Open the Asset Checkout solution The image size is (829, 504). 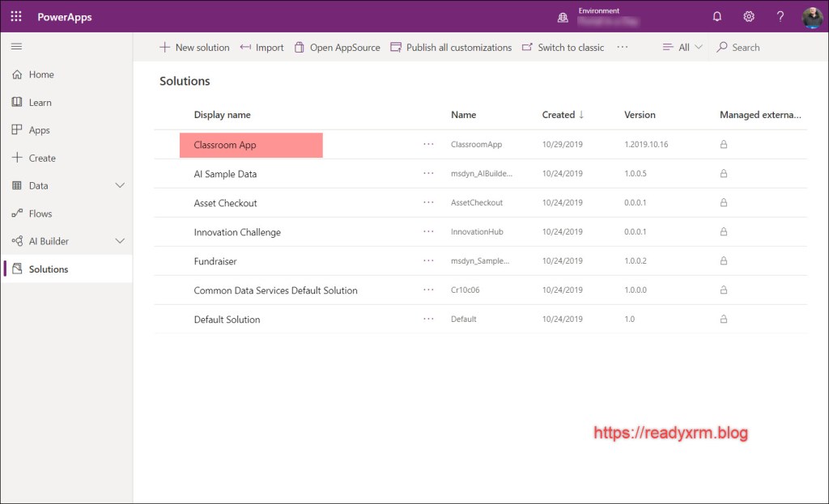tap(225, 203)
